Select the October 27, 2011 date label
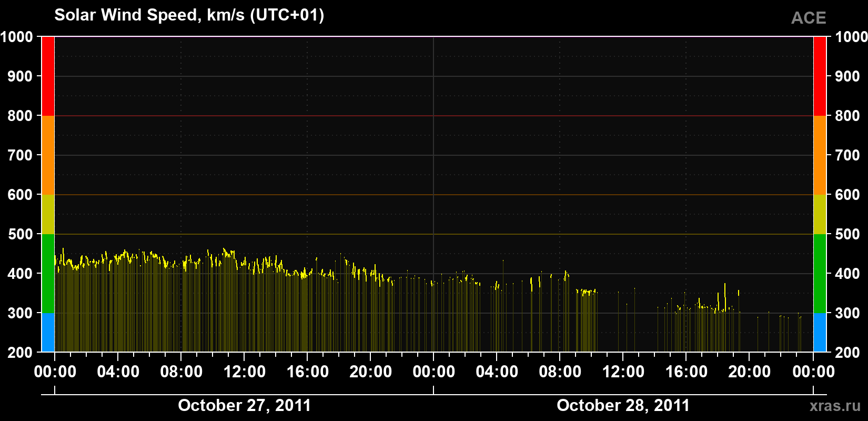This screenshot has width=868, height=421. pyautogui.click(x=244, y=405)
